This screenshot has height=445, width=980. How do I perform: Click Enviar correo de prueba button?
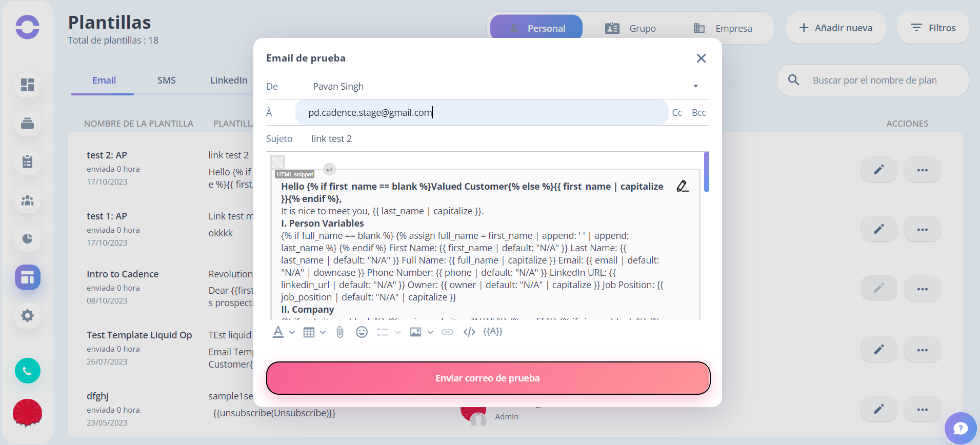coord(488,378)
